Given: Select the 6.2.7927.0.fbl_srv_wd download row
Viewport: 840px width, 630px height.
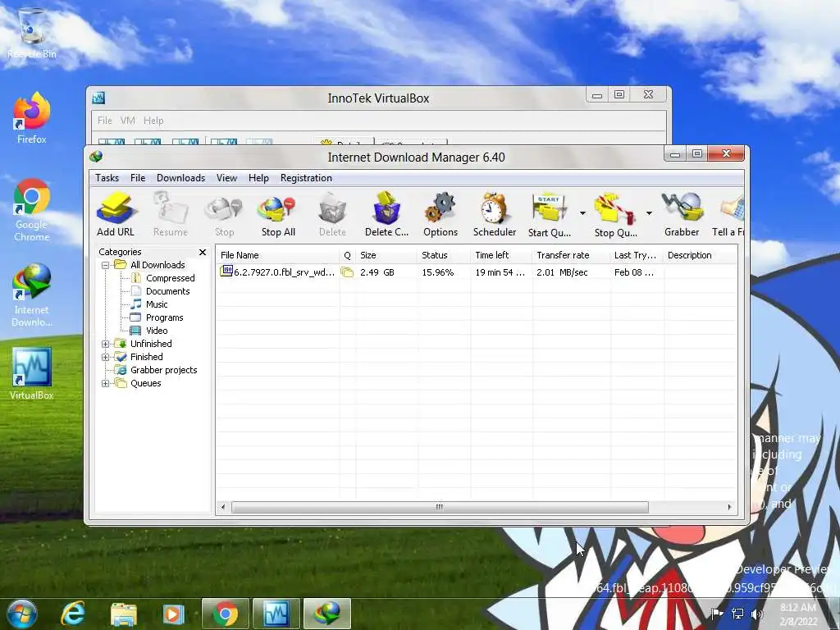Looking at the screenshot, I should pyautogui.click(x=477, y=272).
